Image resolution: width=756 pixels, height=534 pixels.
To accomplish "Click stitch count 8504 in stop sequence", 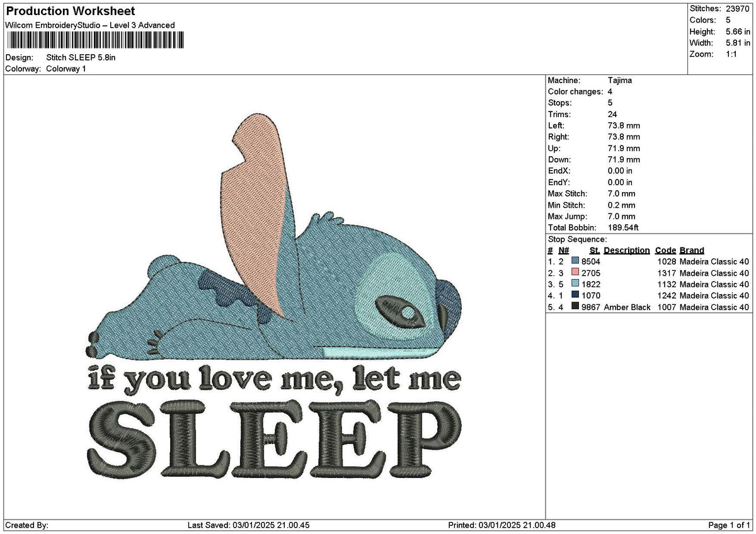I will 591,262.
